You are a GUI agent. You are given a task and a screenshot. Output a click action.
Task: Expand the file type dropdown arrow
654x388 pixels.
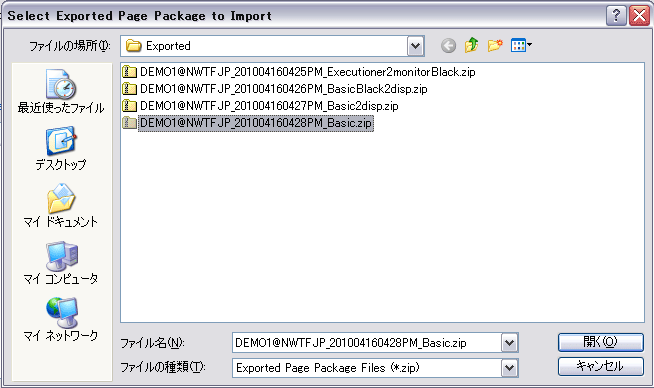coord(509,368)
